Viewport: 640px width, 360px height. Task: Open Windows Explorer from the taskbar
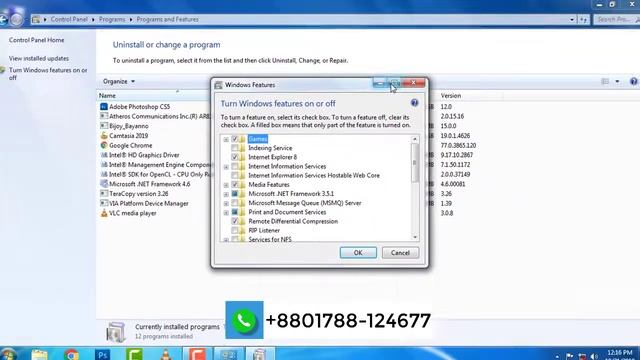[x=40, y=354]
